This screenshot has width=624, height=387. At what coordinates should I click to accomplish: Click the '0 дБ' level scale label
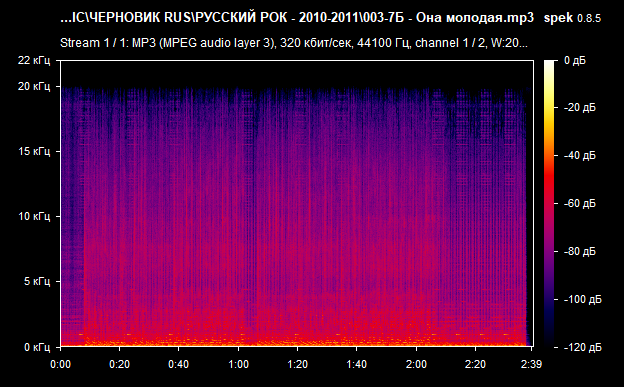(575, 61)
